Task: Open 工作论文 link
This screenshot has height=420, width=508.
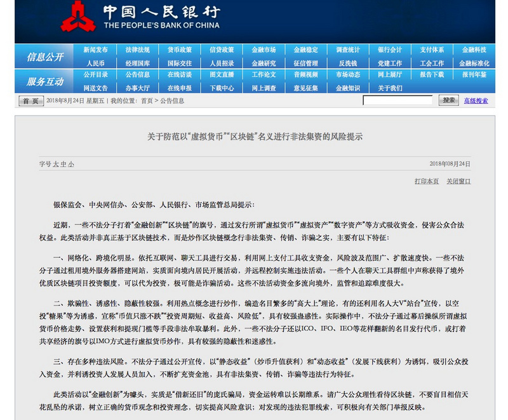Action: click(264, 74)
